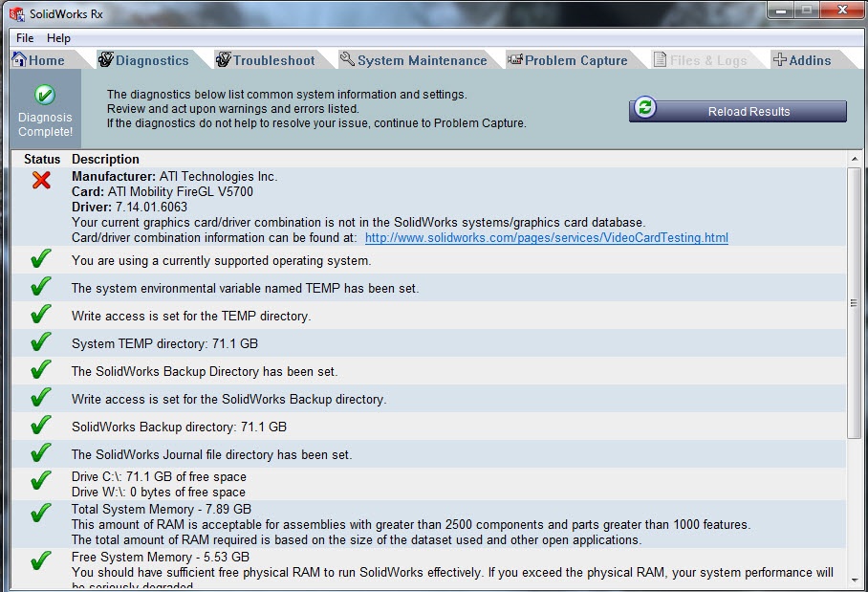Click the disabled Files & Logs tab
The image size is (868, 592).
[708, 60]
